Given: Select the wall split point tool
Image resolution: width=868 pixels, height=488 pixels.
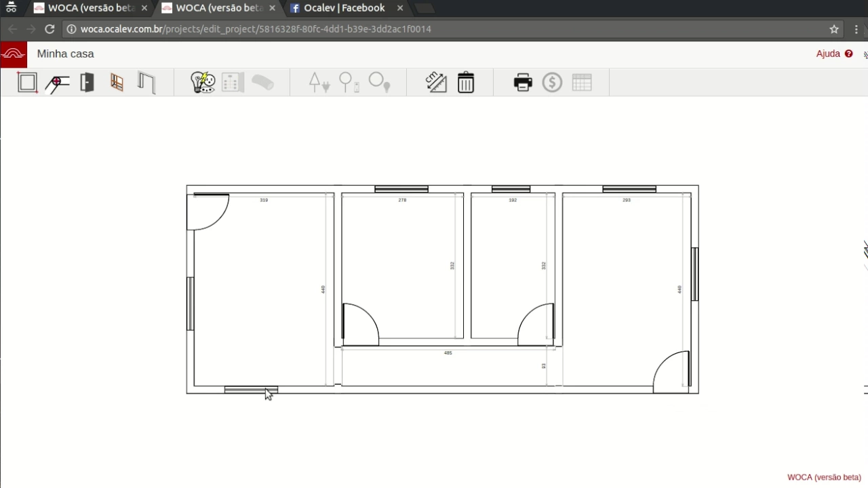Looking at the screenshot, I should 57,83.
